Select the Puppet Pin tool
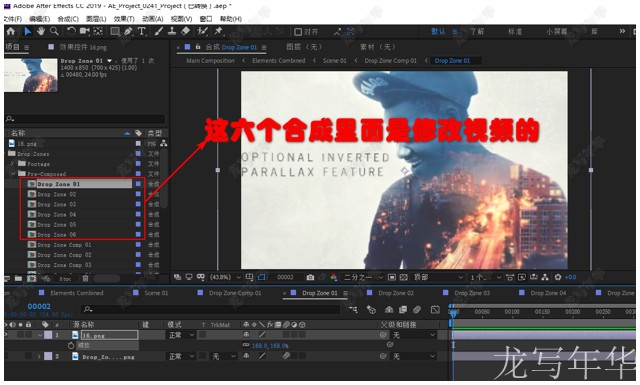This screenshot has width=640, height=385. click(x=218, y=31)
